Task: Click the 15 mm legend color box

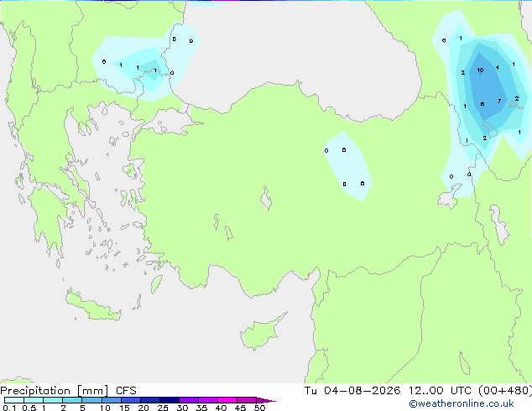Action: point(131,400)
